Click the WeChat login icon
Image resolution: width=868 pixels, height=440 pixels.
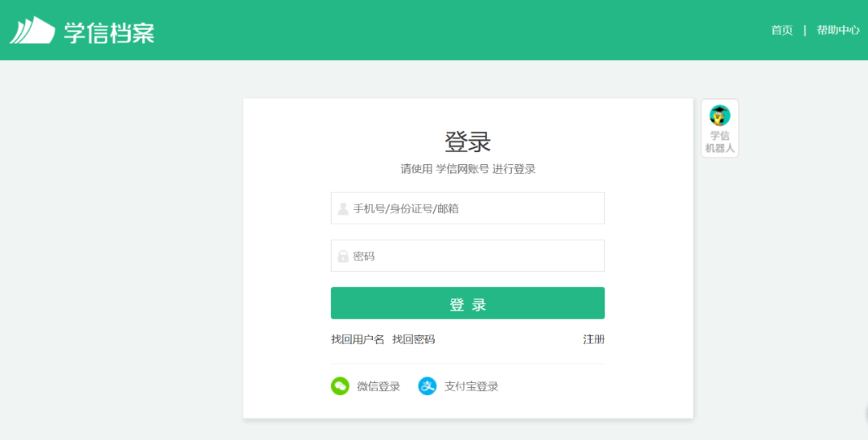340,386
